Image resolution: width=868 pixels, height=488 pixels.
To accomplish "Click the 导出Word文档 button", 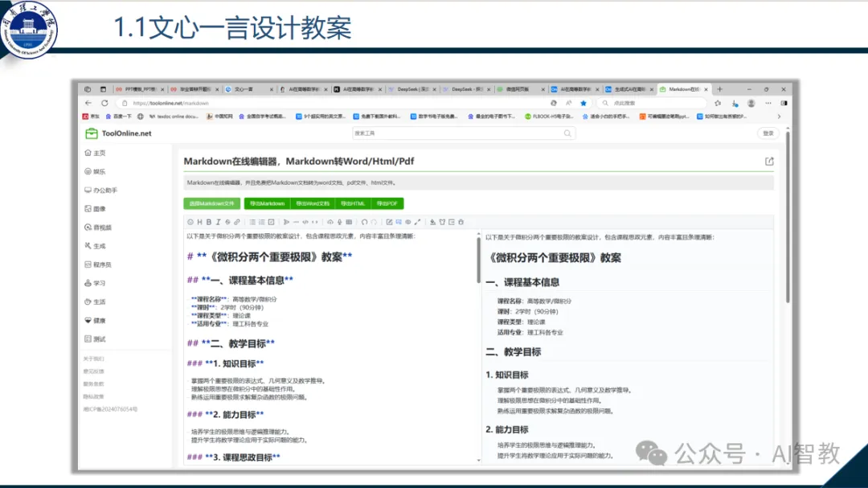I will (313, 203).
